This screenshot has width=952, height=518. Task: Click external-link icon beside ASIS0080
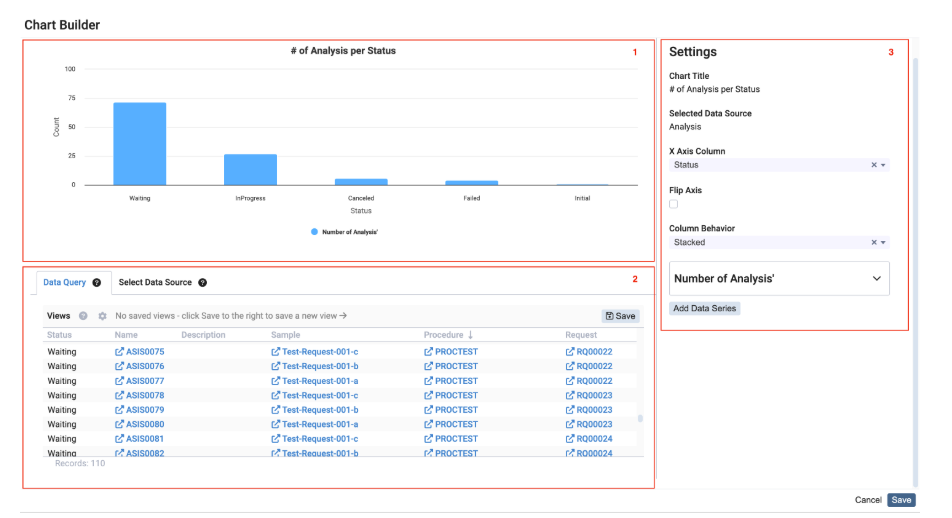pyautogui.click(x=120, y=424)
